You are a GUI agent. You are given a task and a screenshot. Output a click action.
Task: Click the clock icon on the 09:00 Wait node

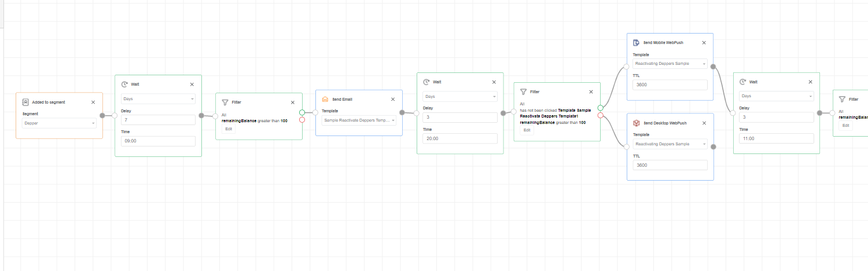124,84
